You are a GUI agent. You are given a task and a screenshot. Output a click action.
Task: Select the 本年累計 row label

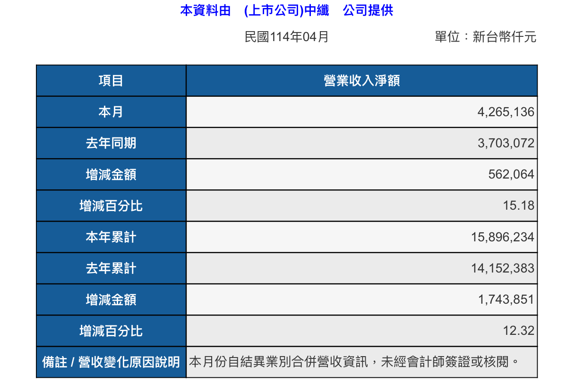tap(111, 237)
